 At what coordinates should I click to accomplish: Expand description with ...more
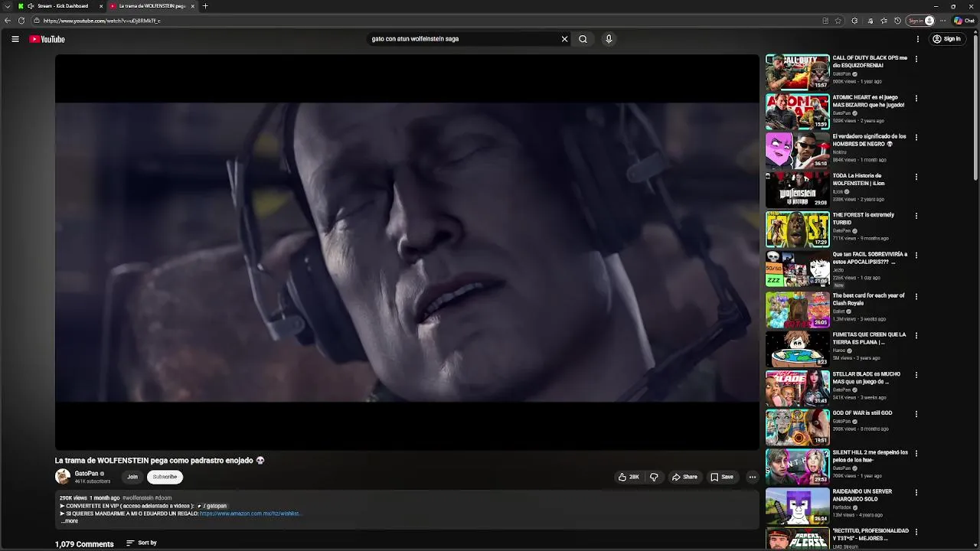pos(69,521)
